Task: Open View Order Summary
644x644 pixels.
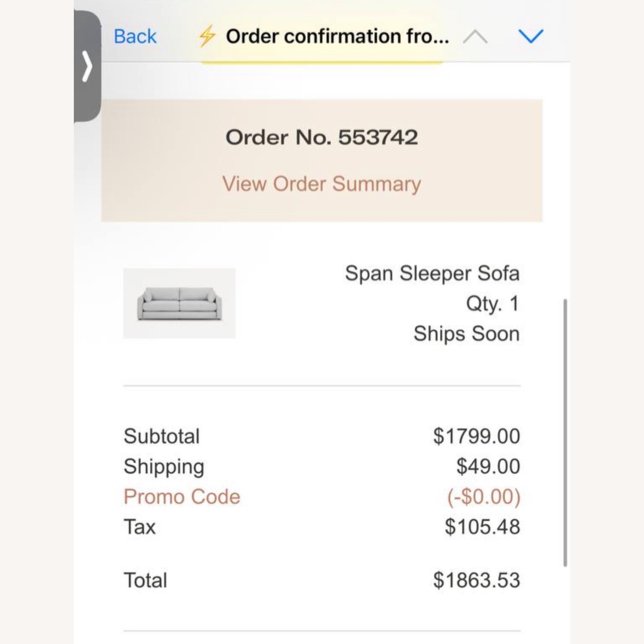Action: [321, 184]
